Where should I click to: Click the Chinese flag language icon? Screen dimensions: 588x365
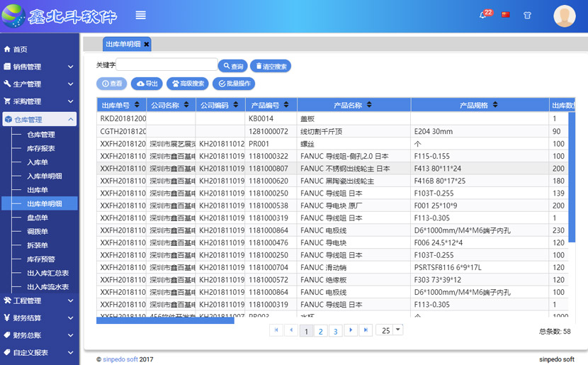pos(506,15)
